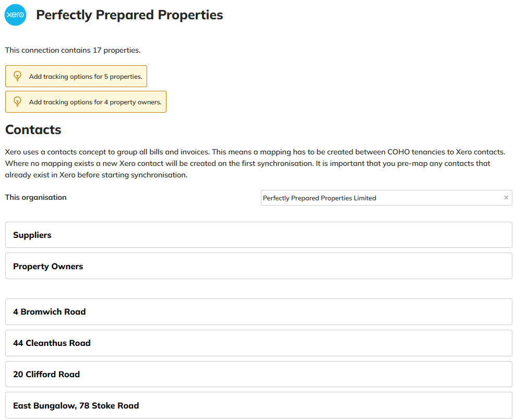The height and width of the screenshot is (420, 515).
Task: Expand the Suppliers section
Action: click(x=258, y=235)
